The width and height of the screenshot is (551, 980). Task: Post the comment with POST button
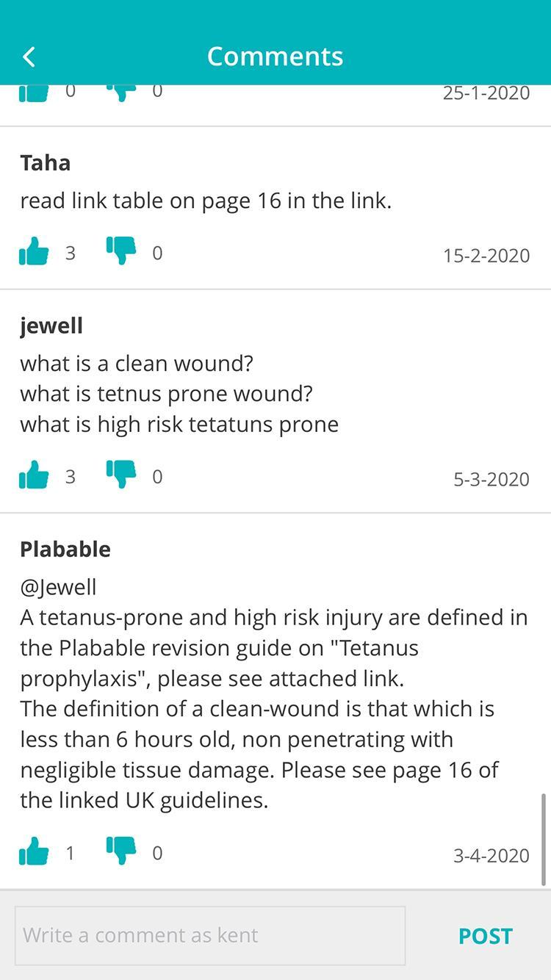point(485,936)
